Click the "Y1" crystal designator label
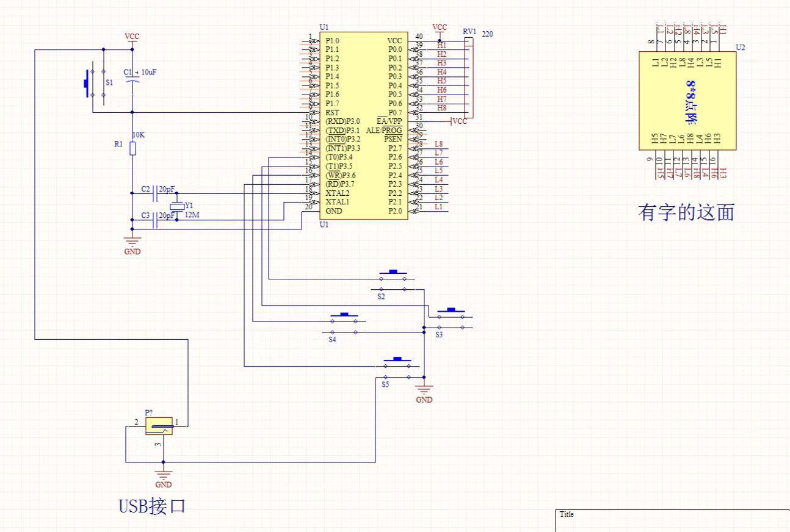The height and width of the screenshot is (532, 790). (x=189, y=205)
